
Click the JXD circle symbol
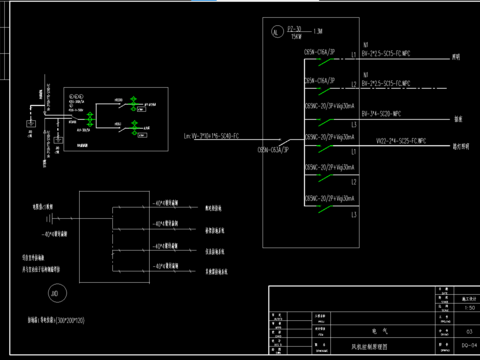click(x=57, y=293)
